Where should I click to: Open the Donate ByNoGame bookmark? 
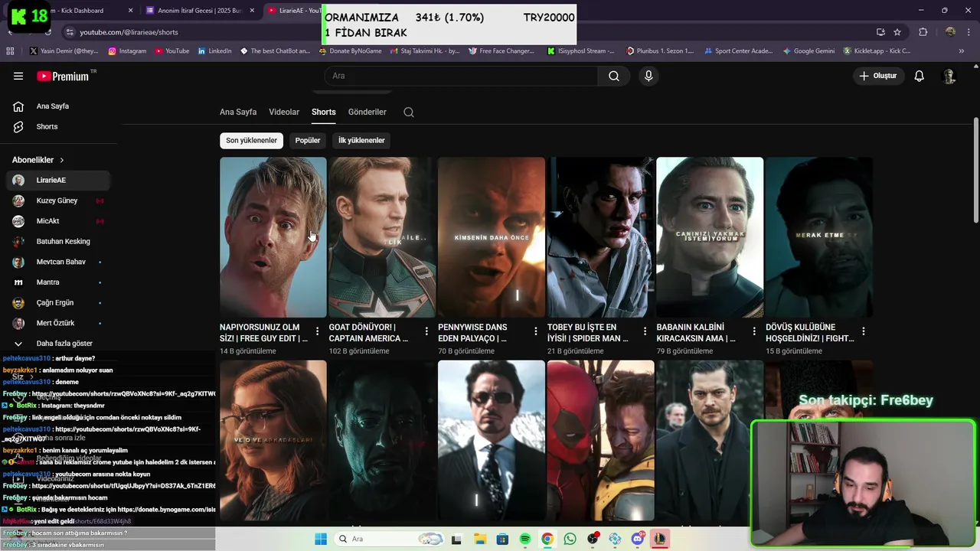click(x=350, y=51)
